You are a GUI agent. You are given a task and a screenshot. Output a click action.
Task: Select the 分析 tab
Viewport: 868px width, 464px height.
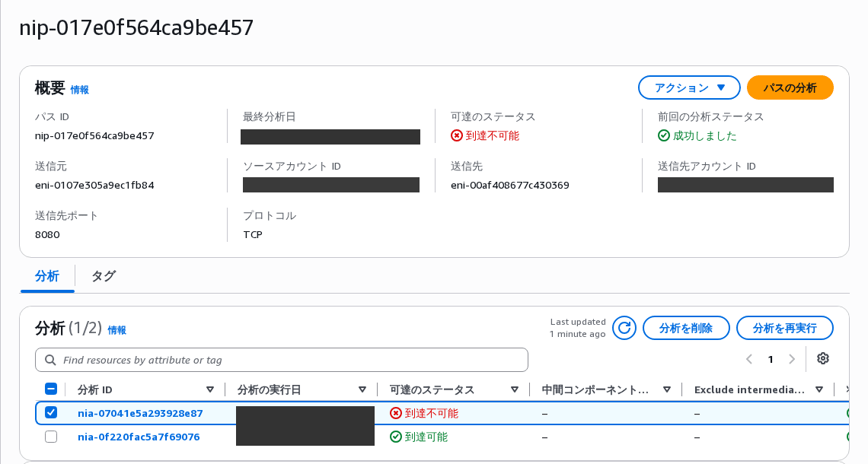click(47, 276)
